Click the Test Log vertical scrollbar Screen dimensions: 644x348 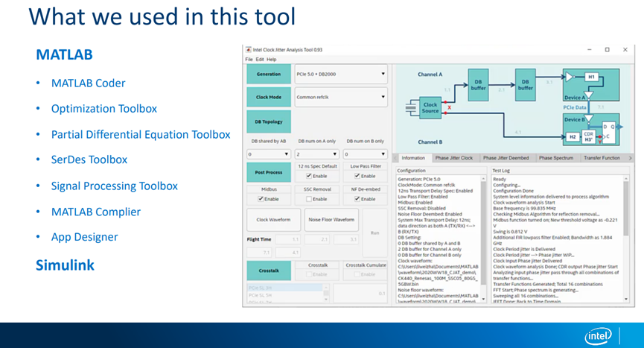[x=626, y=238]
